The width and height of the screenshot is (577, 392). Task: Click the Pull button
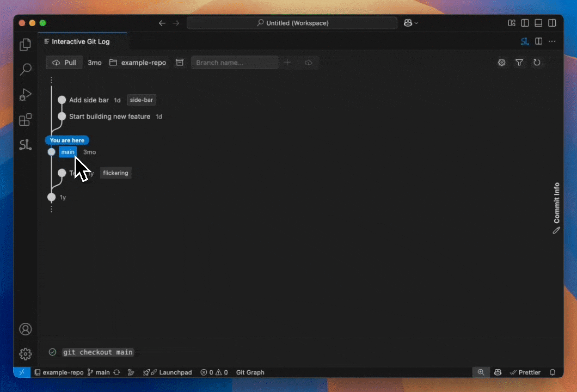tap(64, 63)
